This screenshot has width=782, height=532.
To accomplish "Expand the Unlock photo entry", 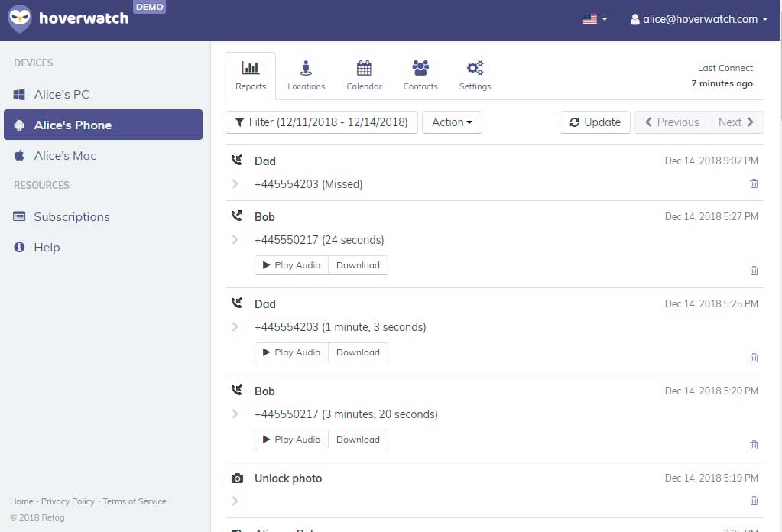I will tap(235, 501).
